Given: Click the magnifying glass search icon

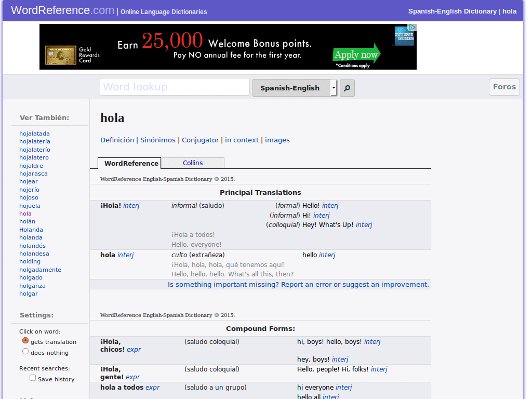Looking at the screenshot, I should (x=347, y=88).
